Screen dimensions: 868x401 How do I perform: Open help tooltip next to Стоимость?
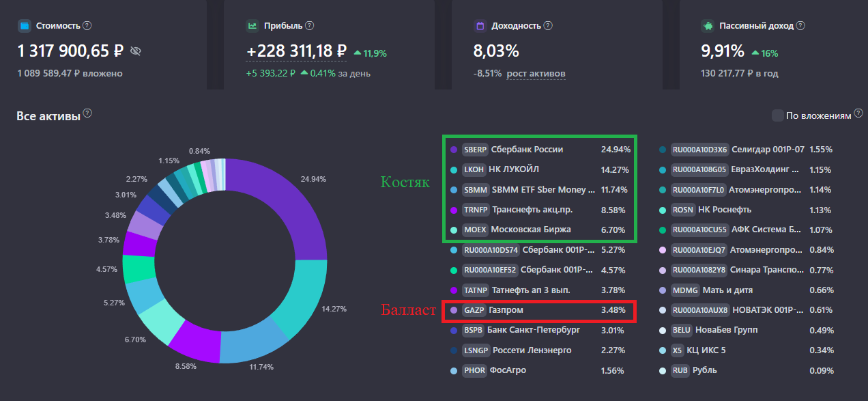click(87, 25)
